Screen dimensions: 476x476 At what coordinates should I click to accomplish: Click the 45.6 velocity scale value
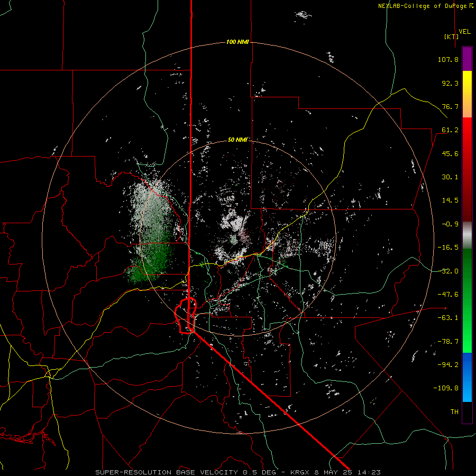click(x=450, y=153)
